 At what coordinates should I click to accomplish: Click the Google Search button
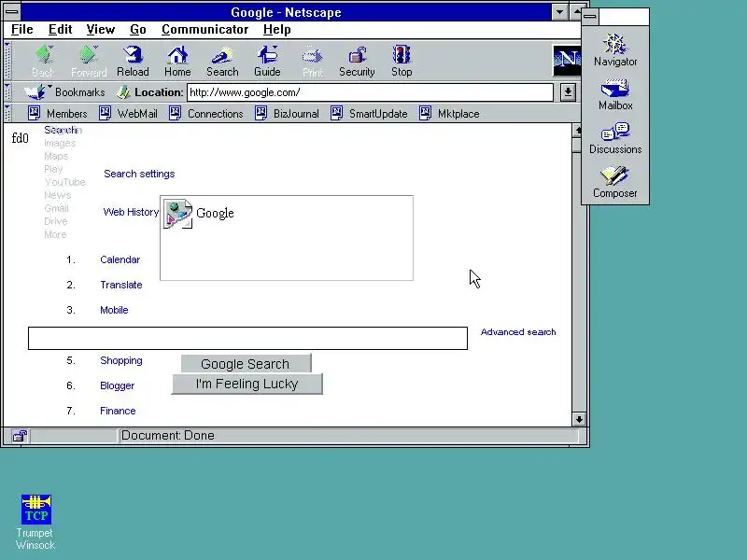pos(246,363)
